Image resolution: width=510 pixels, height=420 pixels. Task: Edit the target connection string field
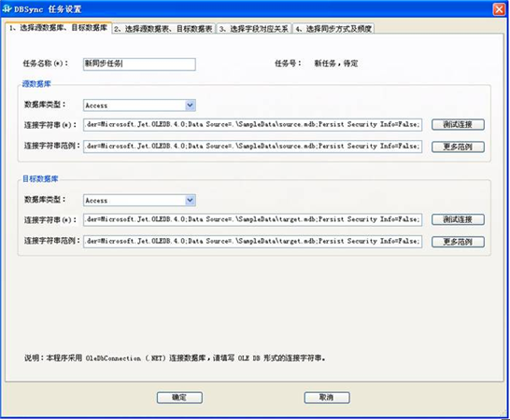pyautogui.click(x=253, y=219)
